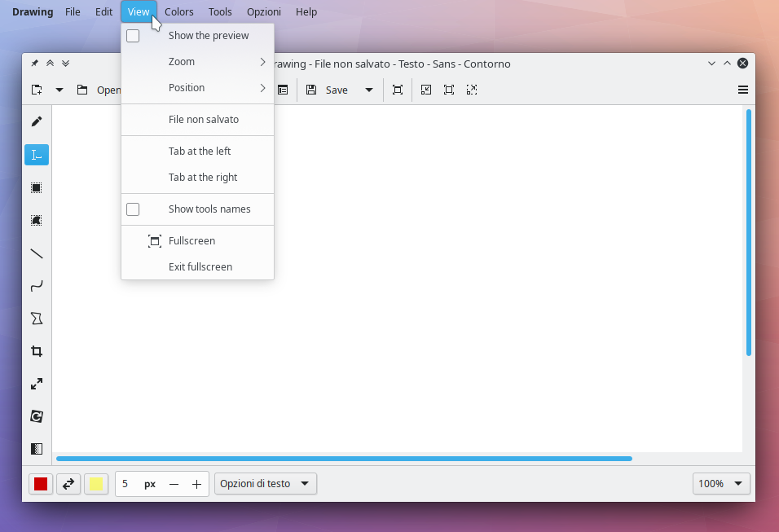Select the Scale tool

tap(37, 384)
